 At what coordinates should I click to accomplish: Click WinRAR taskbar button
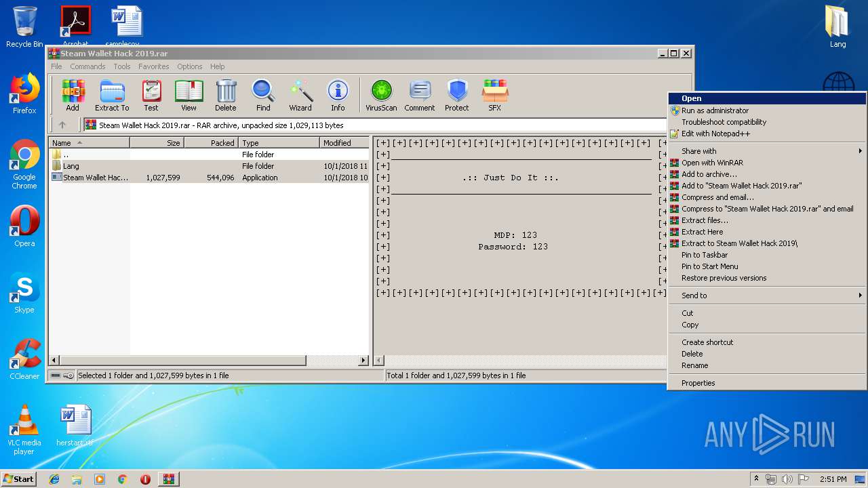(x=169, y=479)
